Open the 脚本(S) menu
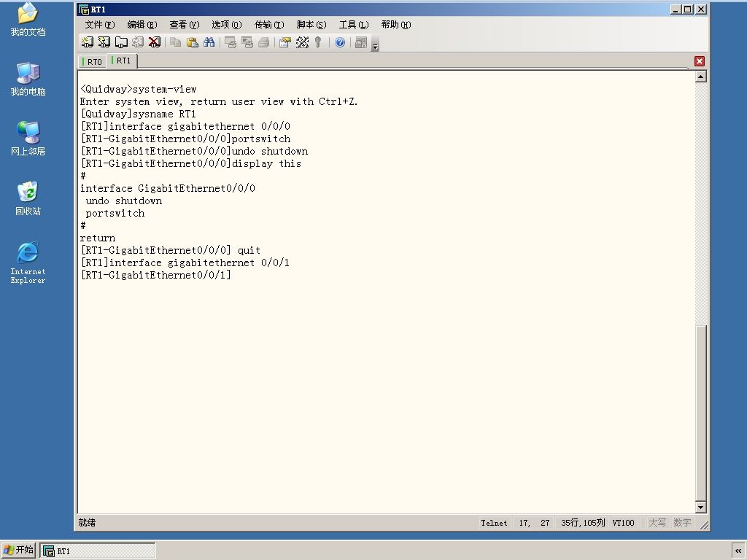 coord(311,25)
